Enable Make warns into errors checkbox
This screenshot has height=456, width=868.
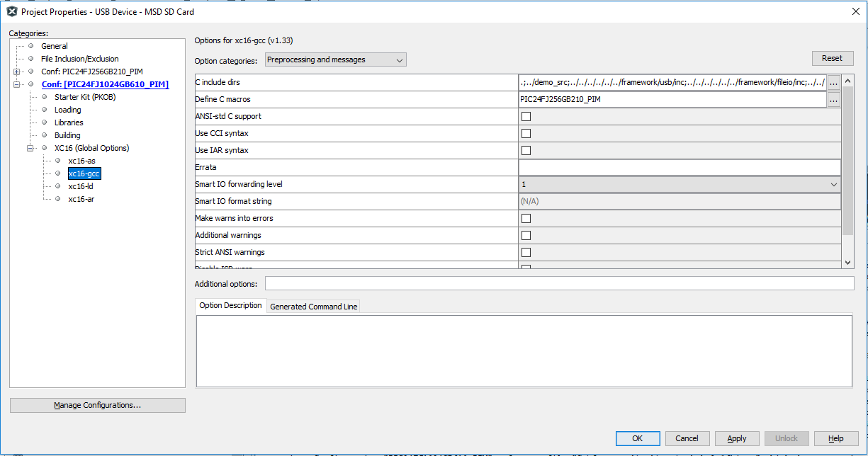pos(526,219)
